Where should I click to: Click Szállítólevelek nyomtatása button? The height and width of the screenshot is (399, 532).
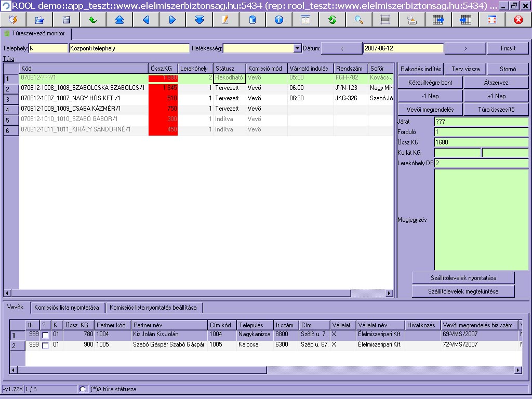coord(463,278)
